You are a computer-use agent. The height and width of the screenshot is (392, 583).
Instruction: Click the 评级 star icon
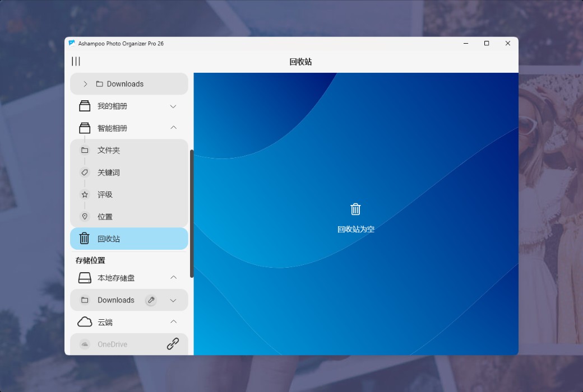pos(85,194)
